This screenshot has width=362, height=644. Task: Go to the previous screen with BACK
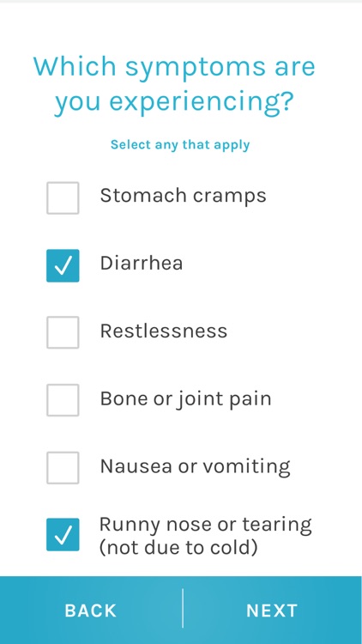[91, 611]
